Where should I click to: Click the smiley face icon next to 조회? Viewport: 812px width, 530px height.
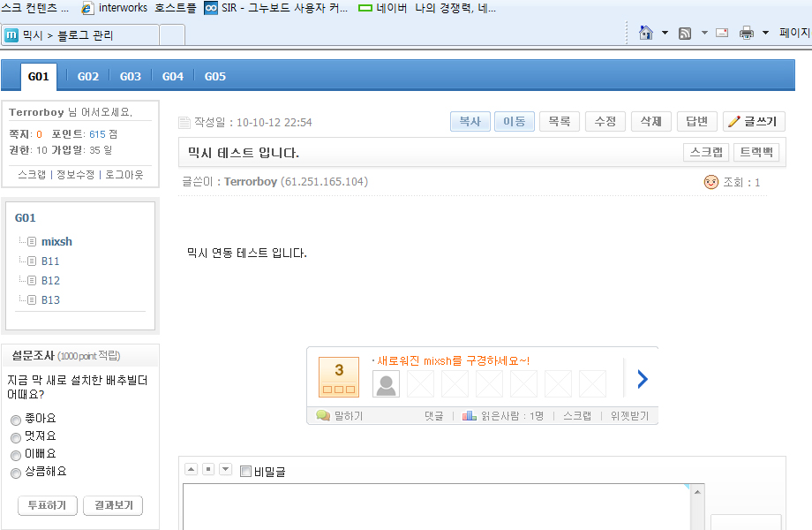(711, 182)
